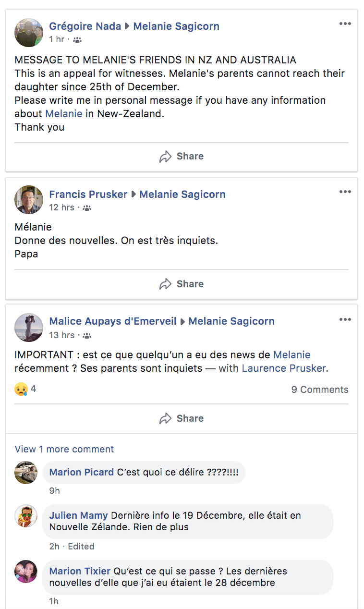The image size is (364, 609).
Task: Share Grégoire Nada's appeal post
Action: pyautogui.click(x=182, y=156)
